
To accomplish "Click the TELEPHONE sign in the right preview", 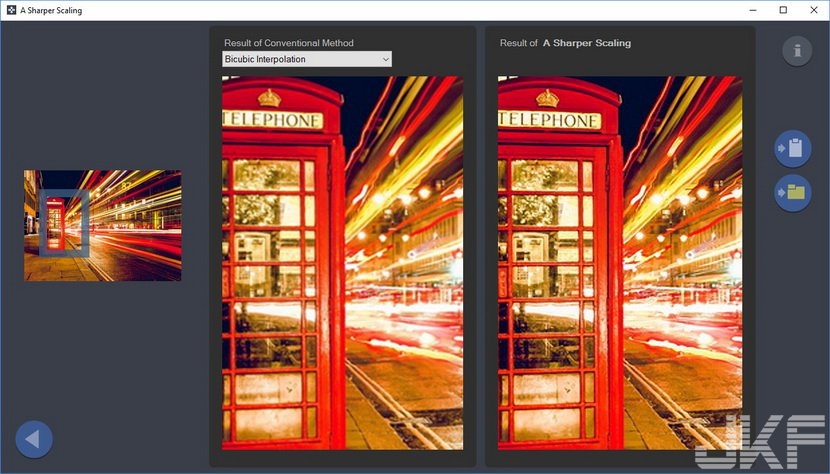I will (549, 120).
